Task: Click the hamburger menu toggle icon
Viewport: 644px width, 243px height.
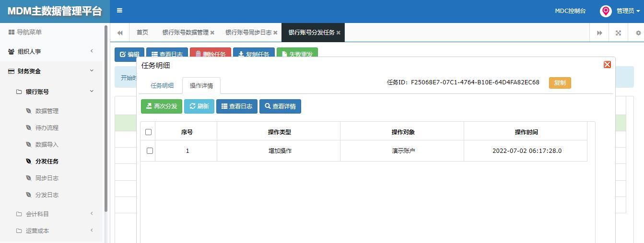Action: (119, 11)
